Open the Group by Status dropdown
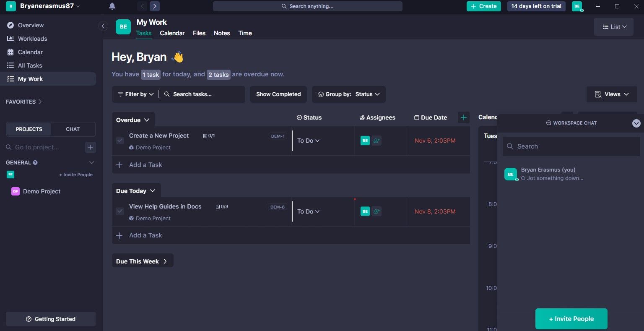This screenshot has height=331, width=644. pos(349,94)
